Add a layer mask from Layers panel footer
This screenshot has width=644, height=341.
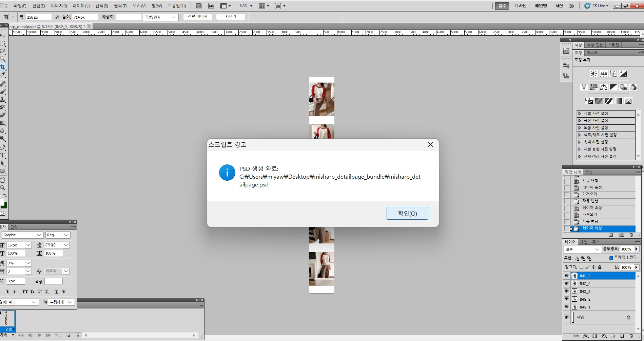[x=594, y=336]
